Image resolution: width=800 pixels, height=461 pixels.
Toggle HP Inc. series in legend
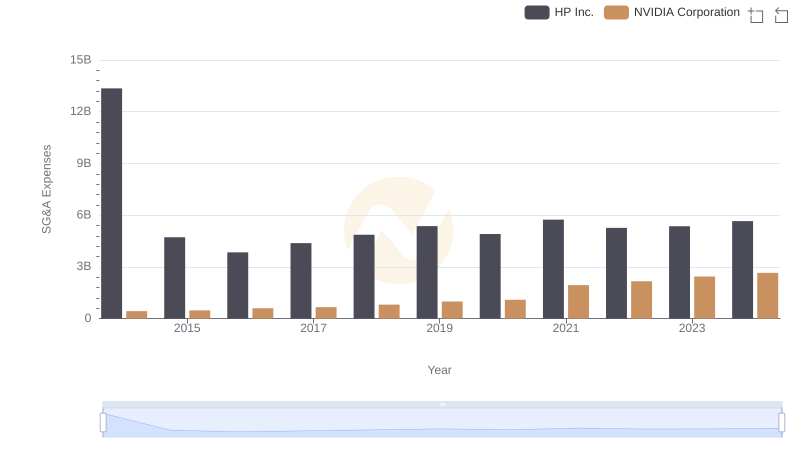pyautogui.click(x=559, y=12)
